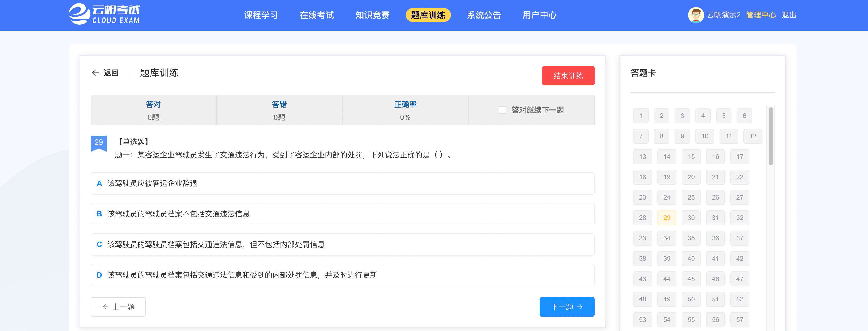
Task: Click the back arrow icon
Action: pos(95,73)
